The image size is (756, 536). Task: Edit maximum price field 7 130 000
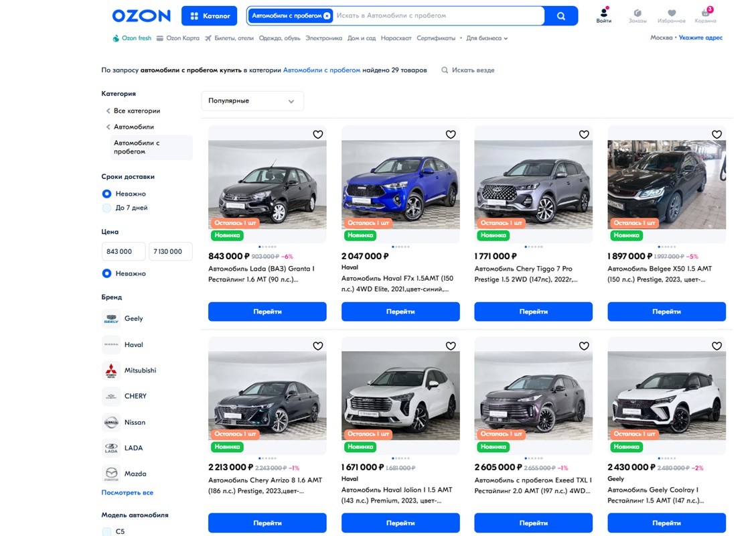pos(171,251)
